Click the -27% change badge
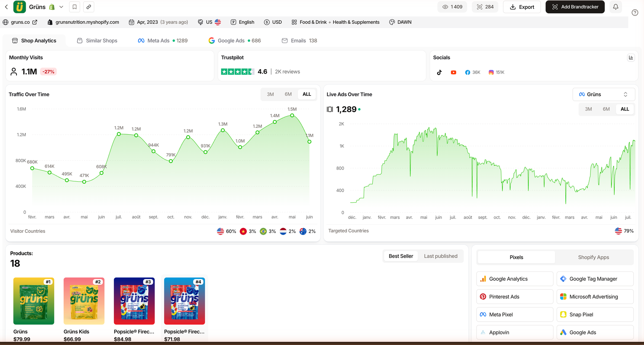The height and width of the screenshot is (345, 644). point(49,72)
